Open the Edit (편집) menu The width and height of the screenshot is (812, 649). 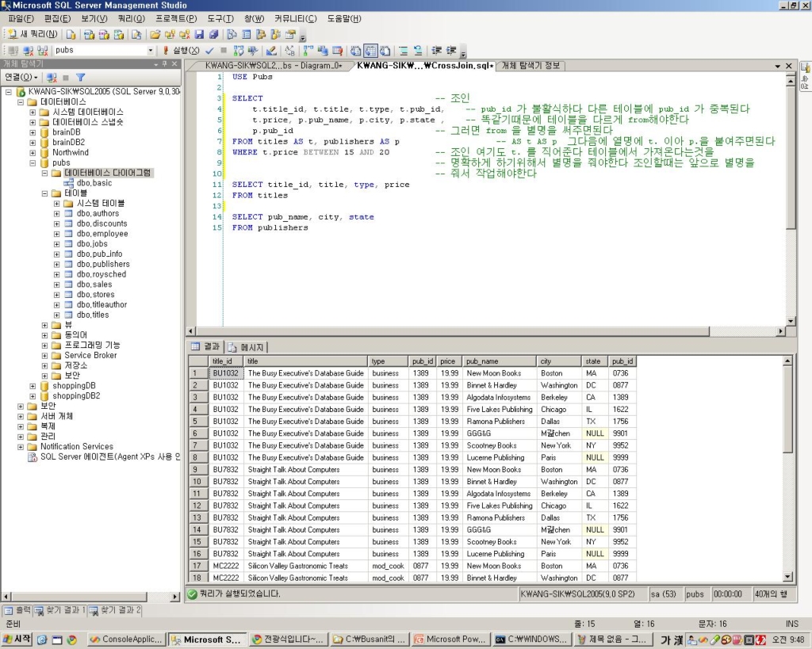coord(57,19)
